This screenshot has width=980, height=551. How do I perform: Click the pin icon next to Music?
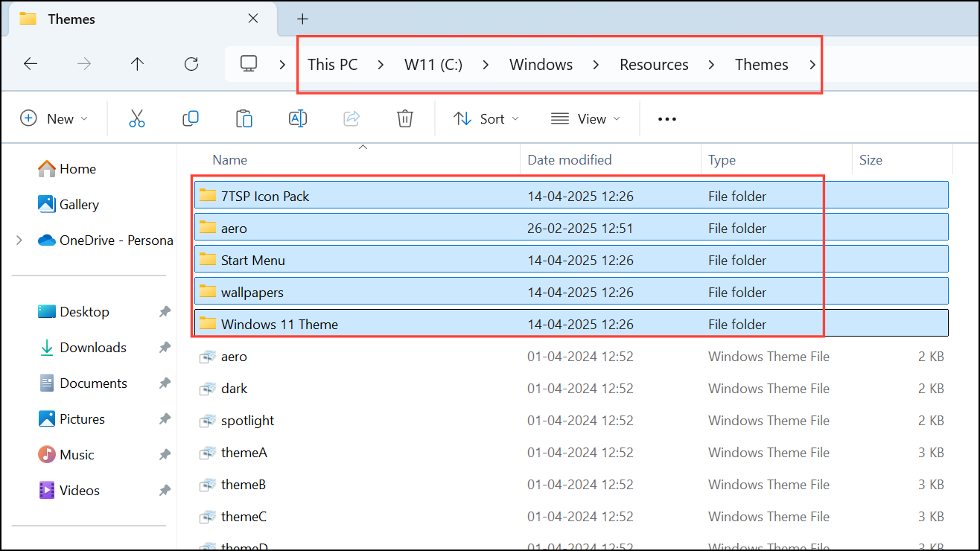click(165, 455)
